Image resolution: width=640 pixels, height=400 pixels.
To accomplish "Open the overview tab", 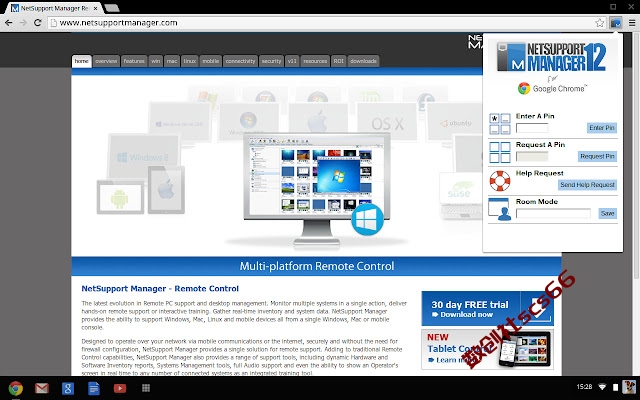I will 106,61.
